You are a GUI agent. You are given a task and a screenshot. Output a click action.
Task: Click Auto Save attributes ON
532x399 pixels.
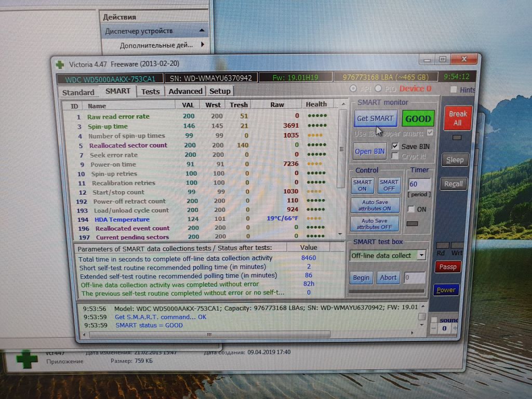click(x=375, y=205)
